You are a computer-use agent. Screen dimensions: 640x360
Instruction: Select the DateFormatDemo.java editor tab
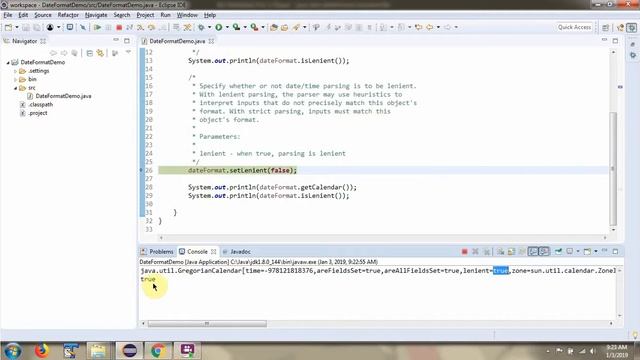[177, 41]
